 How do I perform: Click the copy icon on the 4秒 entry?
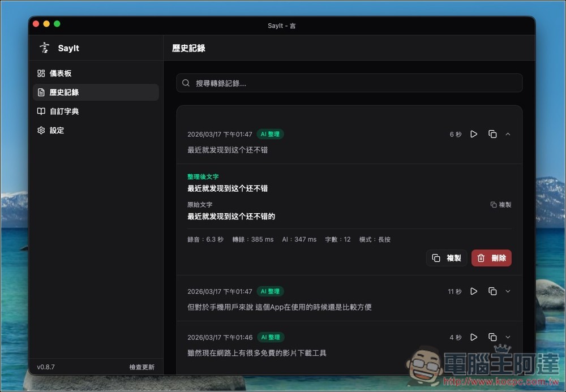(492, 337)
